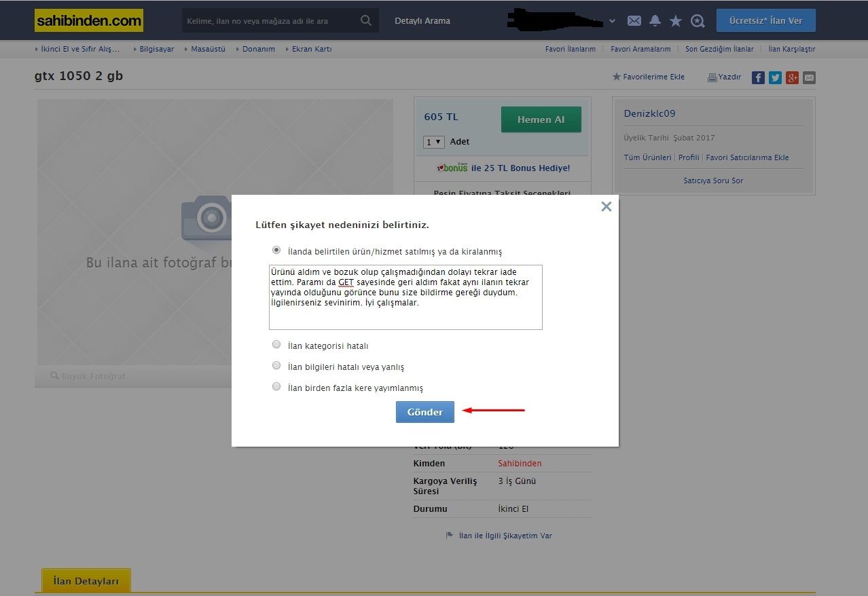Image resolution: width=868 pixels, height=596 pixels.
Task: Share listing on Facebook
Action: pos(758,77)
